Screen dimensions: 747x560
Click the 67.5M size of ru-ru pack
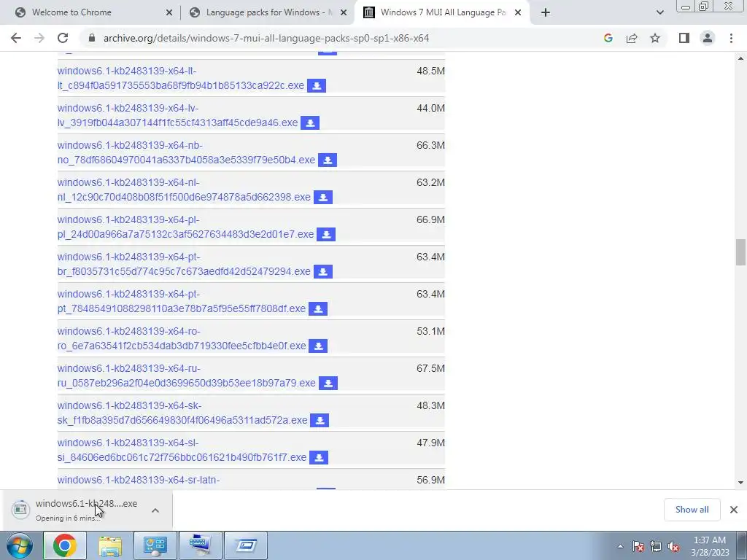click(430, 368)
